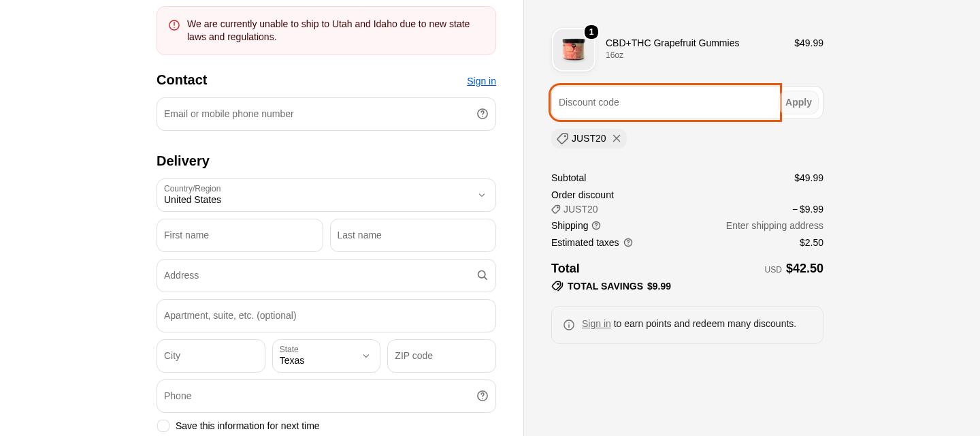This screenshot has width=980, height=436.
Task: Click the First name field
Action: pyautogui.click(x=240, y=235)
